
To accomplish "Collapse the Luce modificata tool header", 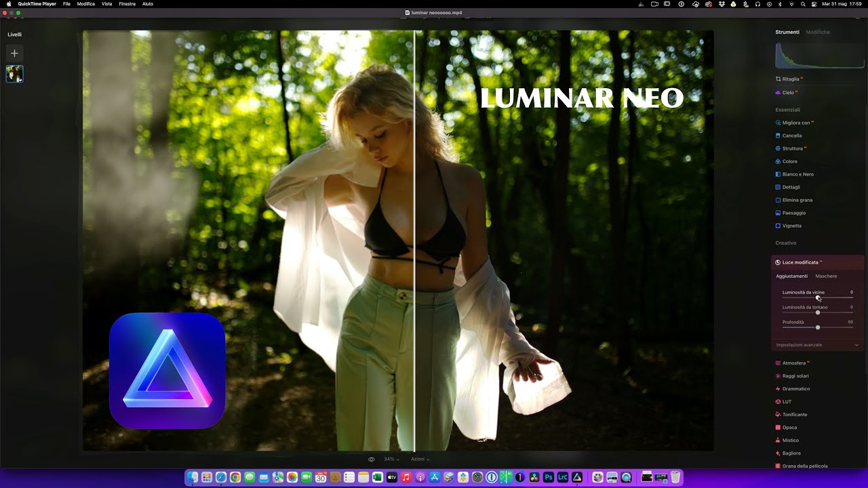I will [818, 262].
